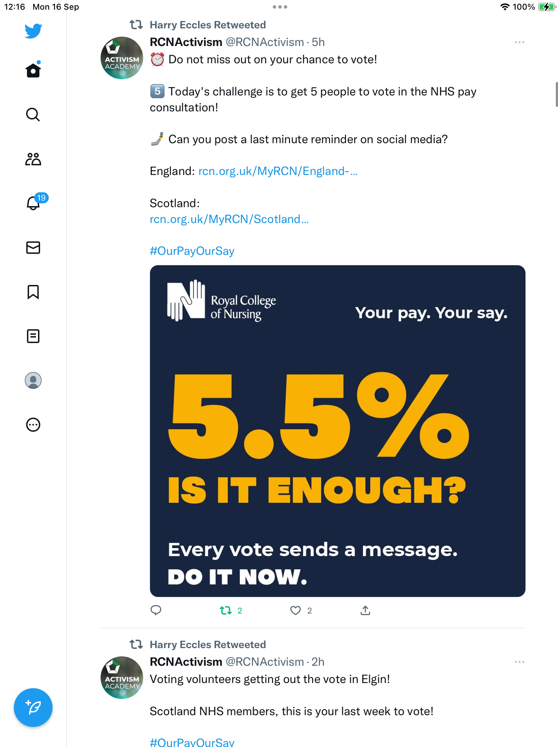Viewport: 560px width, 747px height.
Task: Share the NHS pay consultation tweet
Action: pos(365,611)
